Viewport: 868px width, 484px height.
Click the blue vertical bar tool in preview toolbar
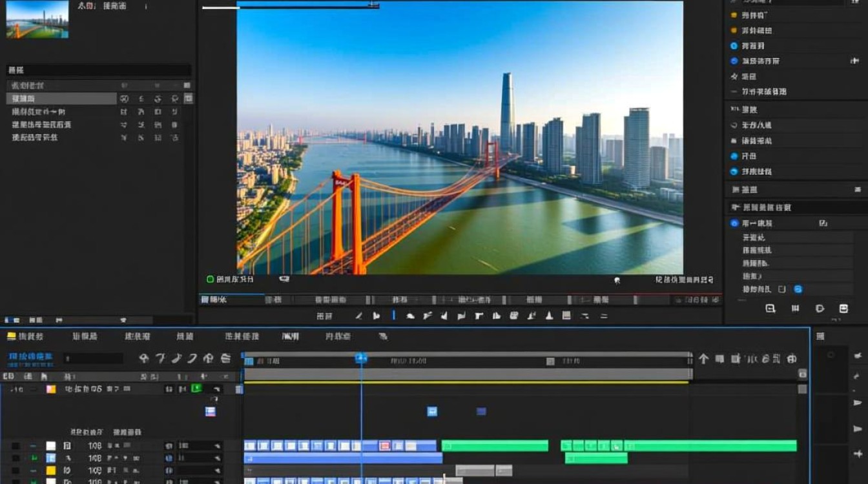tap(393, 316)
